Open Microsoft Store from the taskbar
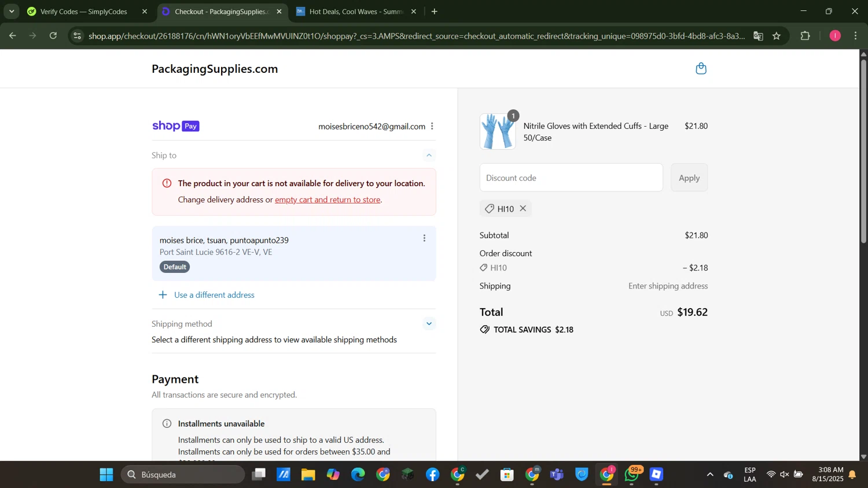This screenshot has width=868, height=488. coord(507,475)
